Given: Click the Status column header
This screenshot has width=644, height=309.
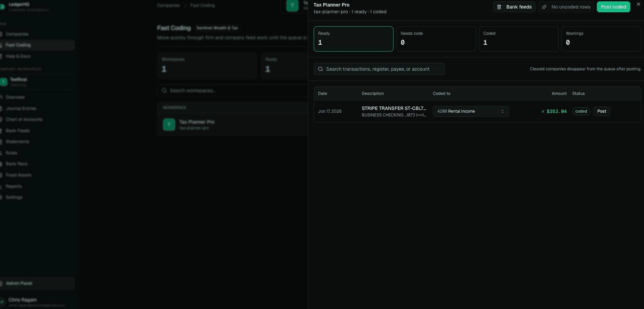Looking at the screenshot, I should coord(578,94).
